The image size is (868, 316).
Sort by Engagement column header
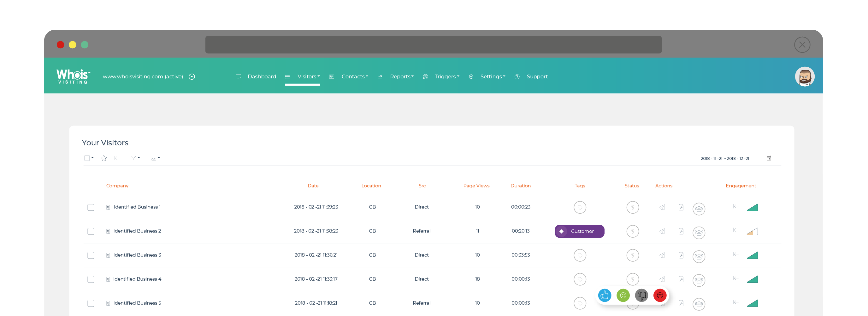click(x=741, y=186)
